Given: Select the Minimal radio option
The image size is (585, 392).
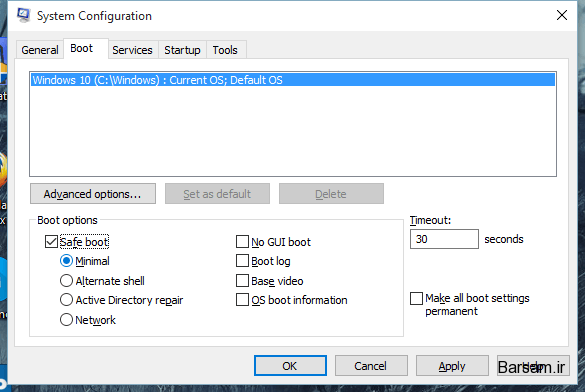Looking at the screenshot, I should (66, 261).
